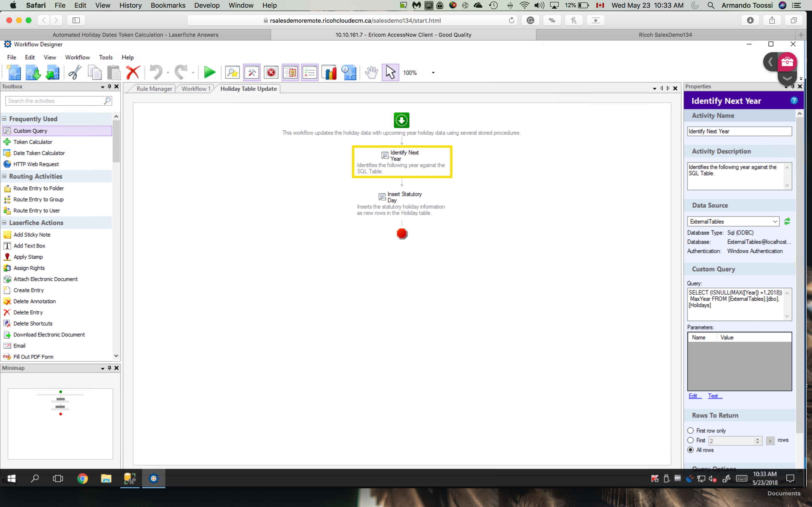Select the First row only option
The height and width of the screenshot is (507, 812).
coord(690,430)
